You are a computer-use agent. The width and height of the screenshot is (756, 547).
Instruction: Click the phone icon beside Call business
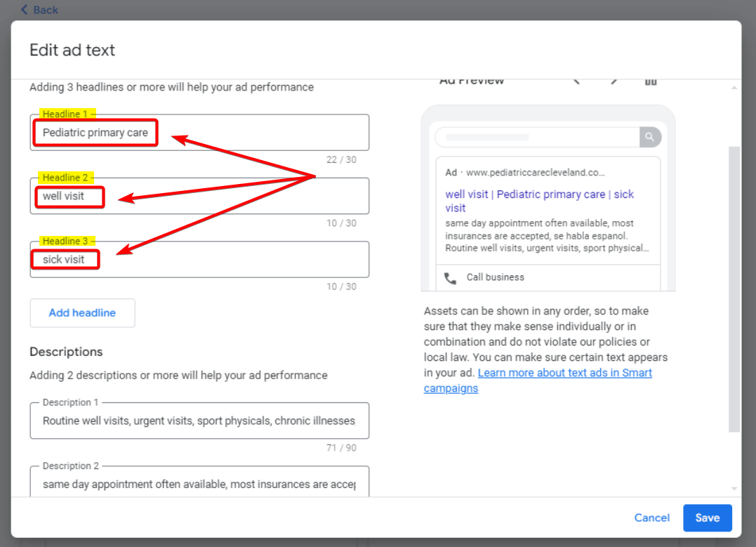[451, 278]
